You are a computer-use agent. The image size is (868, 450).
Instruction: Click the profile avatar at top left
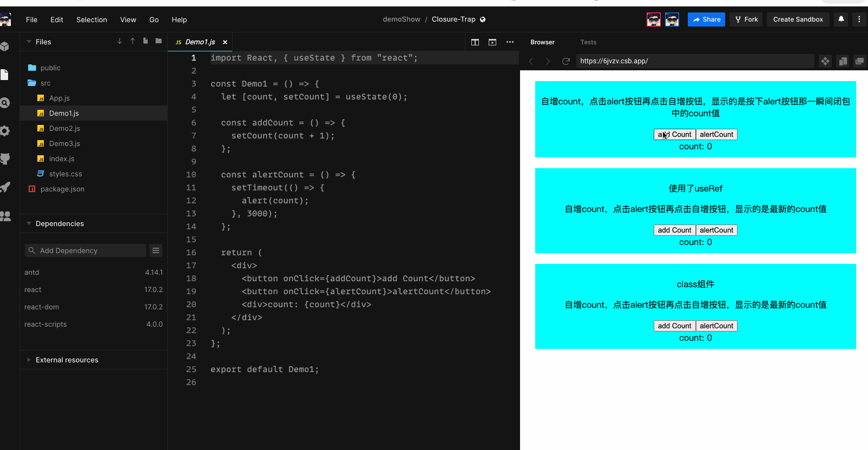click(x=5, y=20)
